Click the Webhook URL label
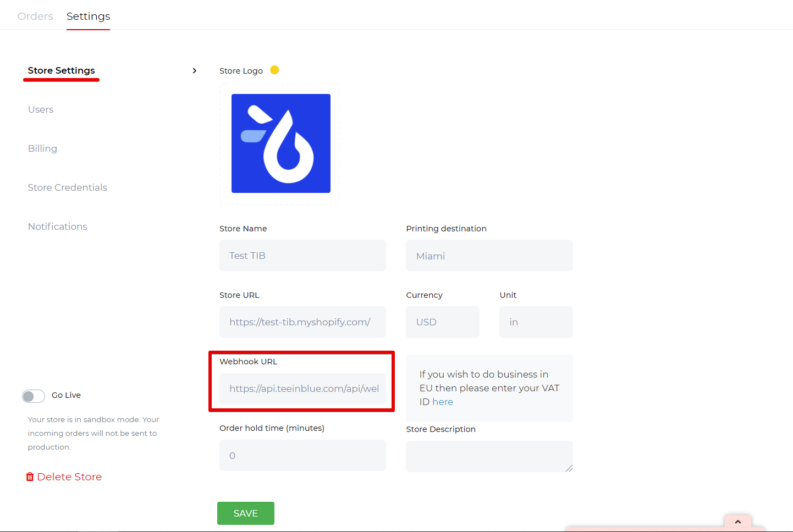793x532 pixels. (248, 362)
